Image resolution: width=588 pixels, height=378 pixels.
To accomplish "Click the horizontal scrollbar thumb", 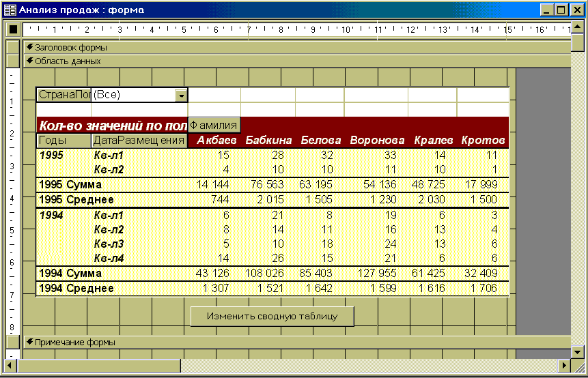I will [x=99, y=365].
